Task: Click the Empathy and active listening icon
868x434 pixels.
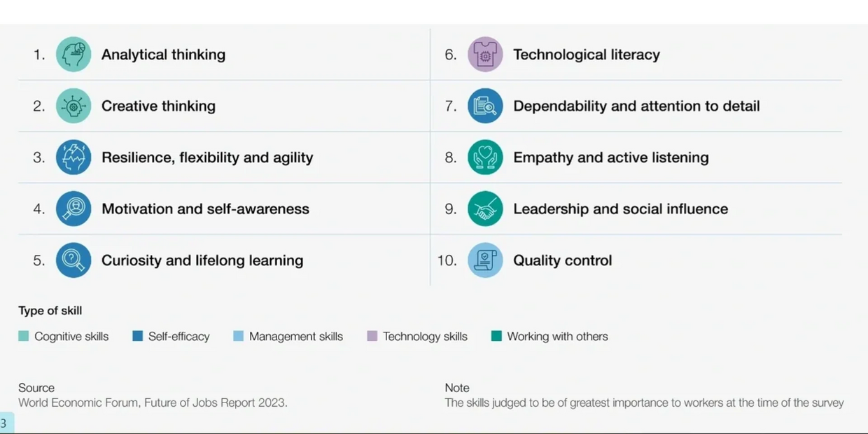Action: coord(485,157)
